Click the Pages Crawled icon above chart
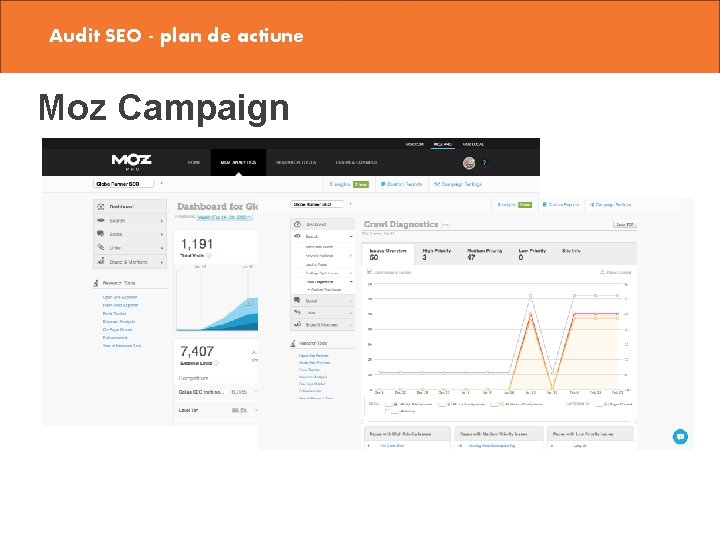This screenshot has width=720, height=540. (603, 272)
